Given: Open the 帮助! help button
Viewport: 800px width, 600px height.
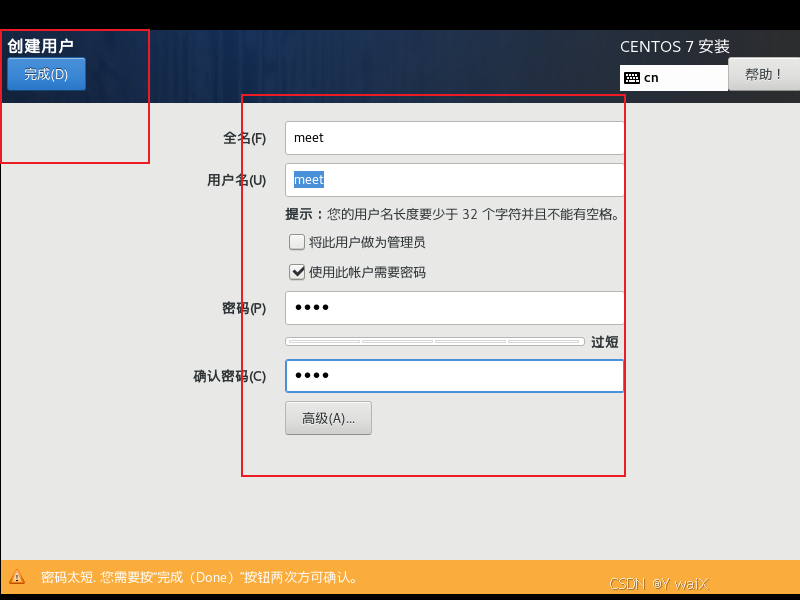Looking at the screenshot, I should tap(764, 74).
